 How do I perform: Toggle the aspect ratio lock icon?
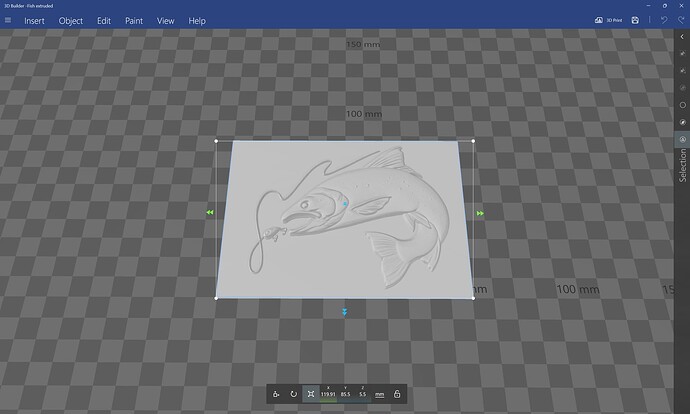pyautogui.click(x=396, y=394)
